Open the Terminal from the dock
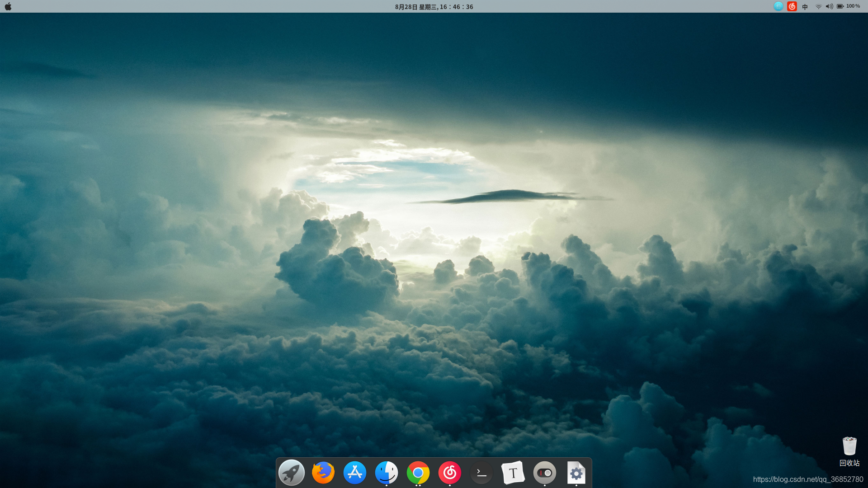Screen dimensions: 868x488 (481, 473)
